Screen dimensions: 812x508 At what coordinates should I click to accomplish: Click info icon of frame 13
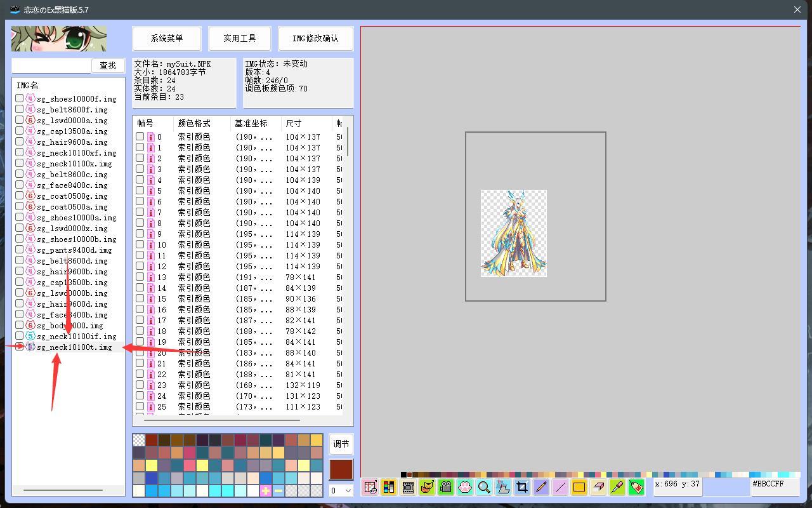pyautogui.click(x=151, y=277)
